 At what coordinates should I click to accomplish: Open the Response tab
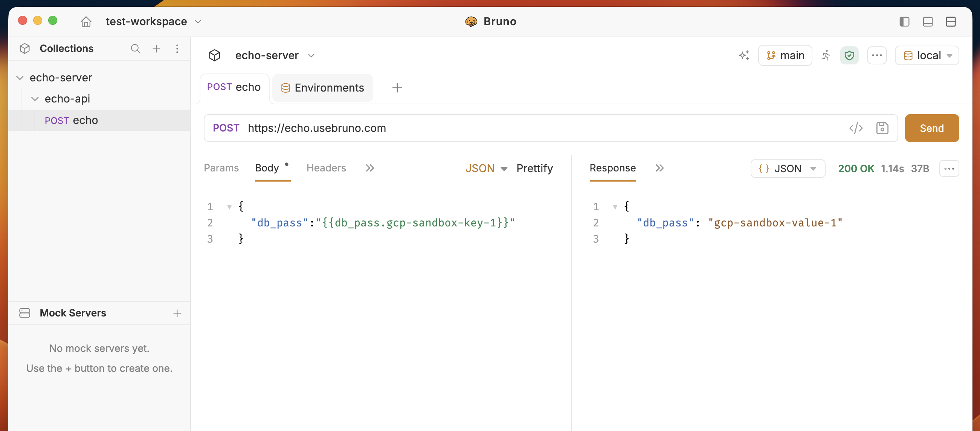point(612,168)
